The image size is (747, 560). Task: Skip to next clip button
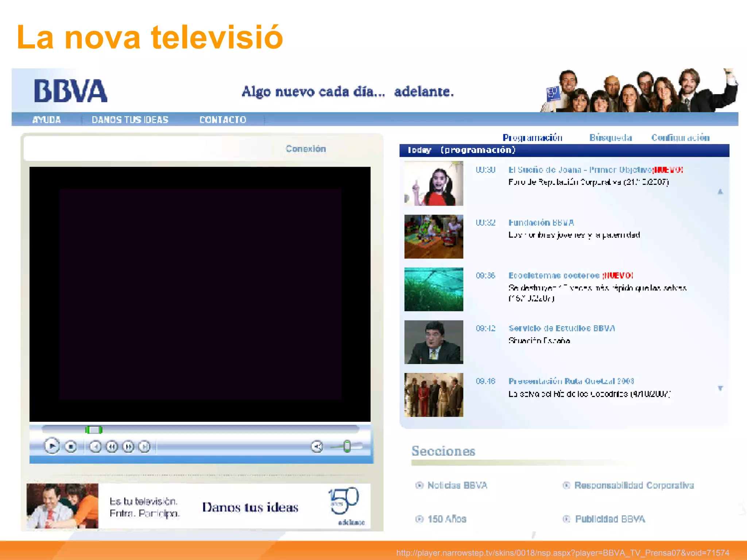(x=145, y=446)
